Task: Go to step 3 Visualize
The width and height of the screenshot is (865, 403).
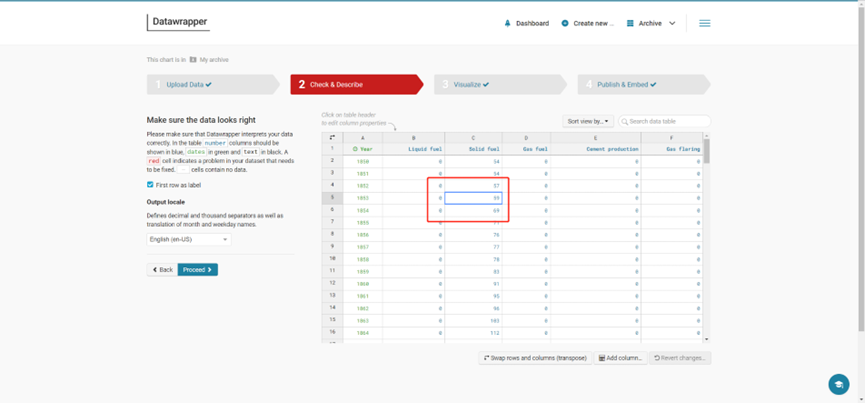Action: (x=500, y=85)
